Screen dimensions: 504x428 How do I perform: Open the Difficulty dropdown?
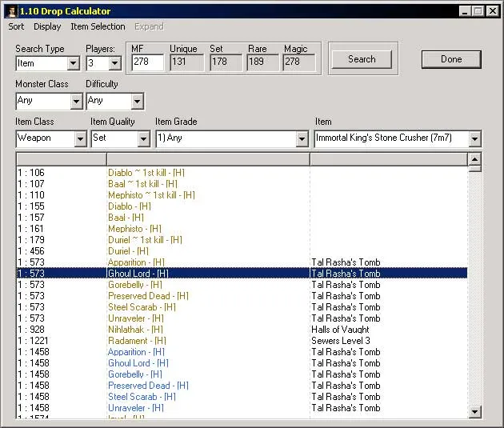click(x=137, y=101)
